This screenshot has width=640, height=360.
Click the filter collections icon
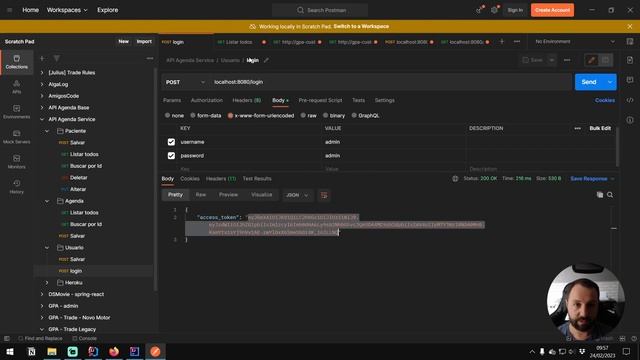[x=57, y=58]
